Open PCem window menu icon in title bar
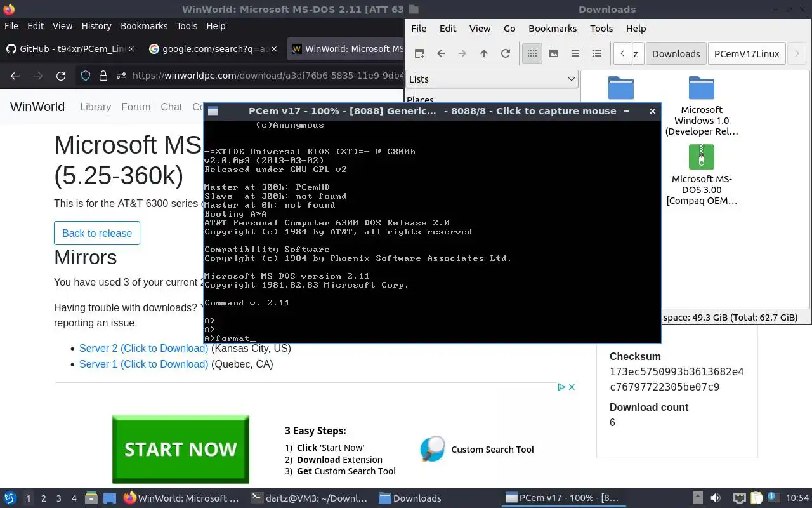Viewport: 812px width, 508px height. 213,110
